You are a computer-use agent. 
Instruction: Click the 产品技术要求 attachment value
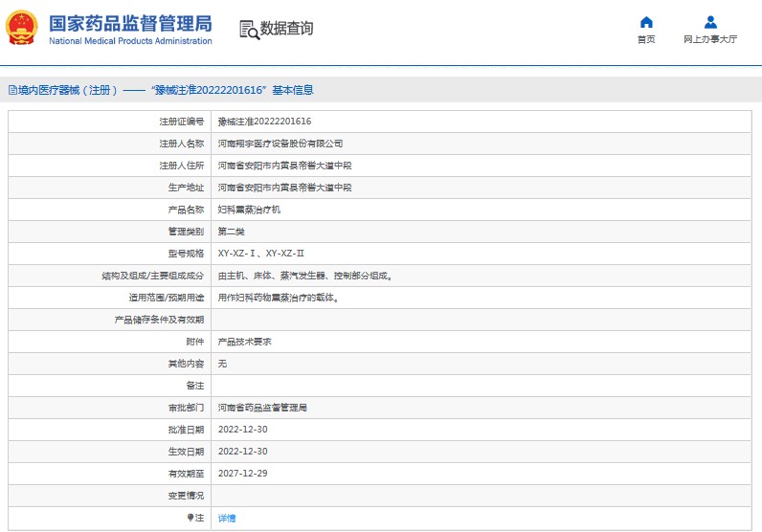[244, 342]
